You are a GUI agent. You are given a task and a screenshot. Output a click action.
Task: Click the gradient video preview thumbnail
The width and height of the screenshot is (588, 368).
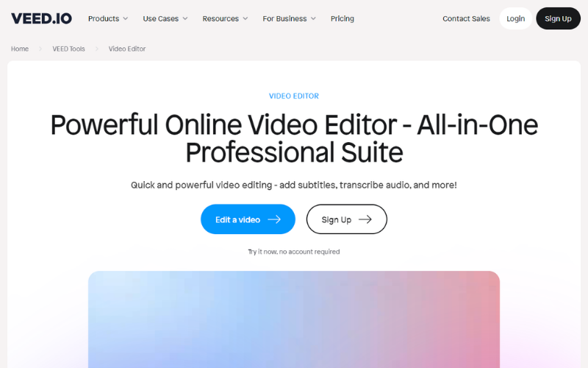[x=294, y=319]
